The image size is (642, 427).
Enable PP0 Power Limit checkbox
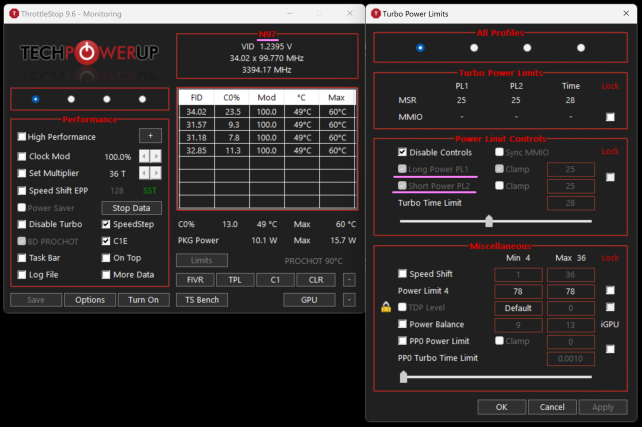pos(402,341)
